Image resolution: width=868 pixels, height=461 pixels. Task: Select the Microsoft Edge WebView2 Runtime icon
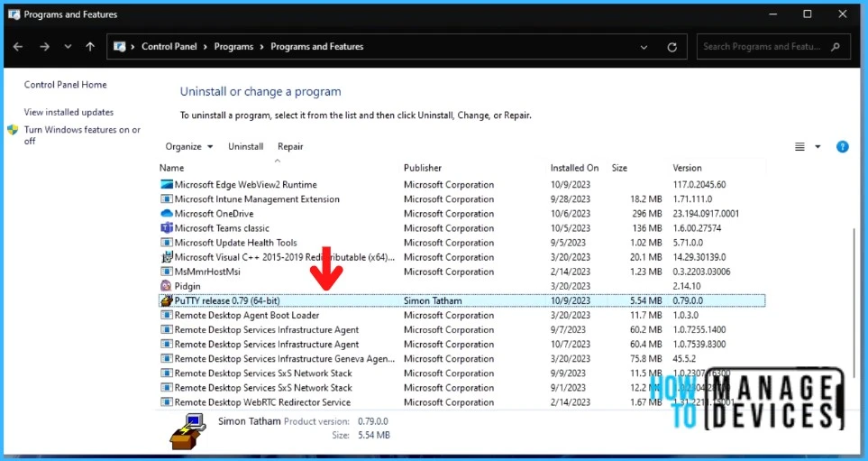(x=167, y=185)
